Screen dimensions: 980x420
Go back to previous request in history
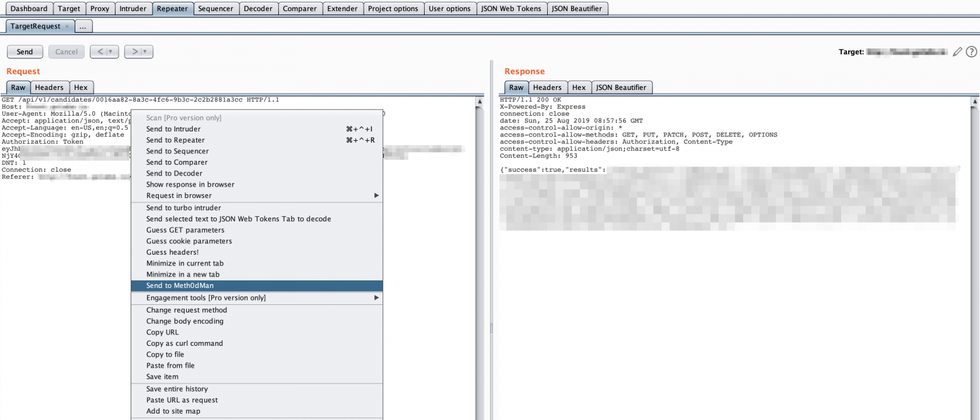(99, 52)
